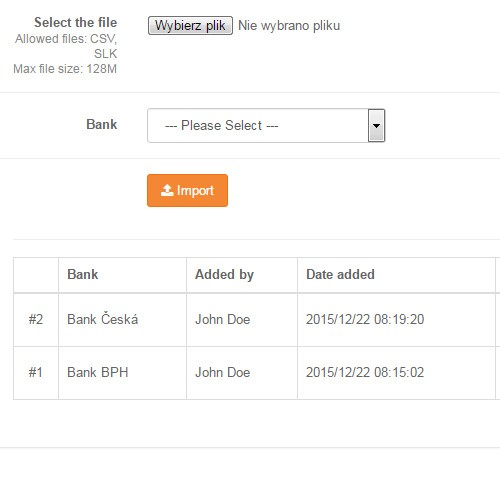Click John Doe in the Bank BPH row

pyautogui.click(x=223, y=372)
